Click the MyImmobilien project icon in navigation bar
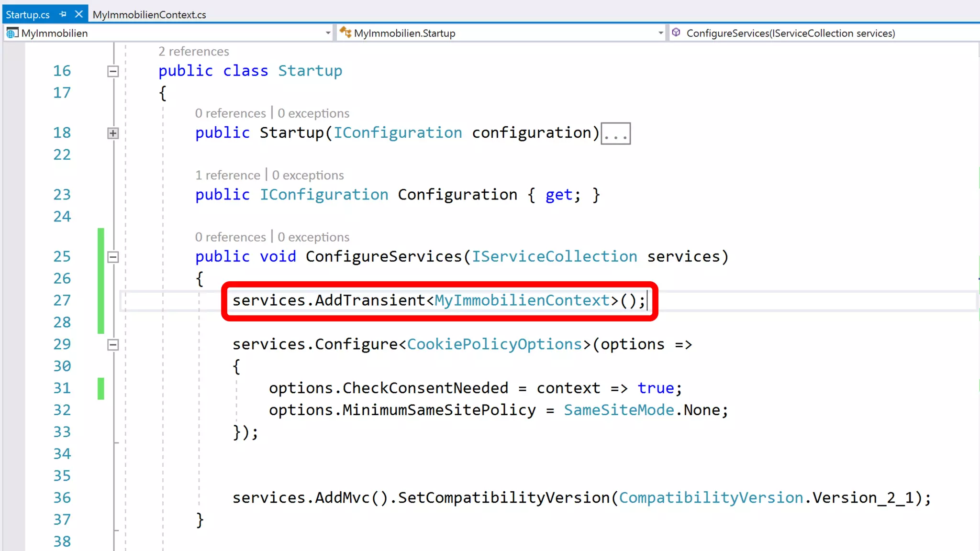 [12, 33]
